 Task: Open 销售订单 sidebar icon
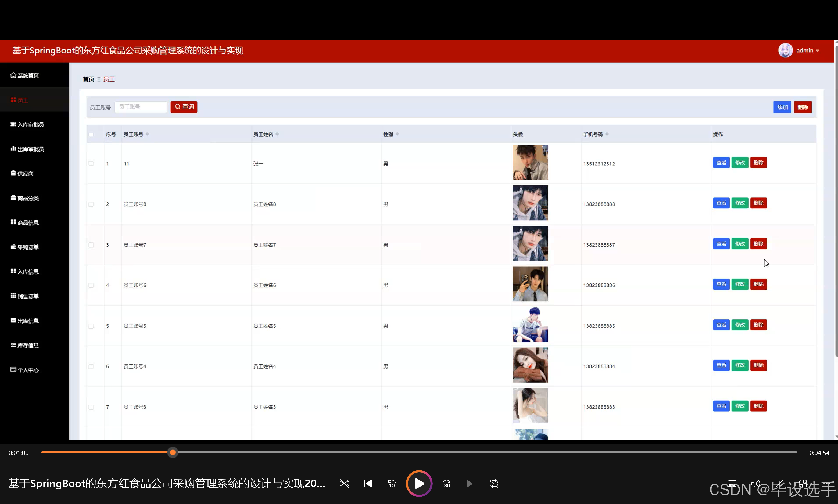click(13, 296)
